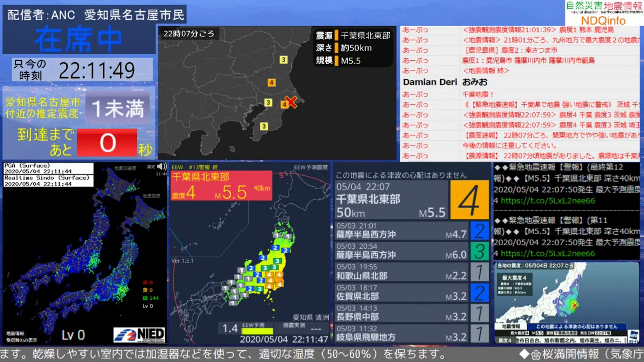
Task: Click the green intensity 3 badge for M6.0 quake
Action: point(479,251)
